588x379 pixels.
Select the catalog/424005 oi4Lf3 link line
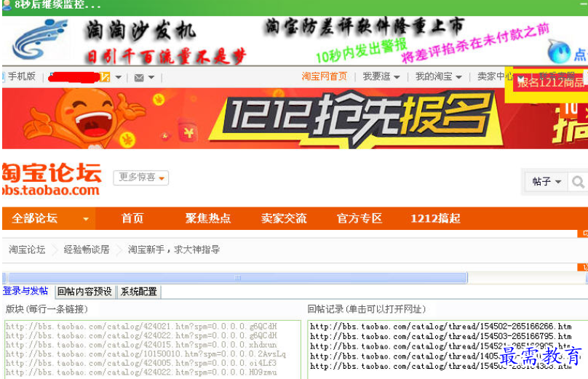(x=141, y=363)
